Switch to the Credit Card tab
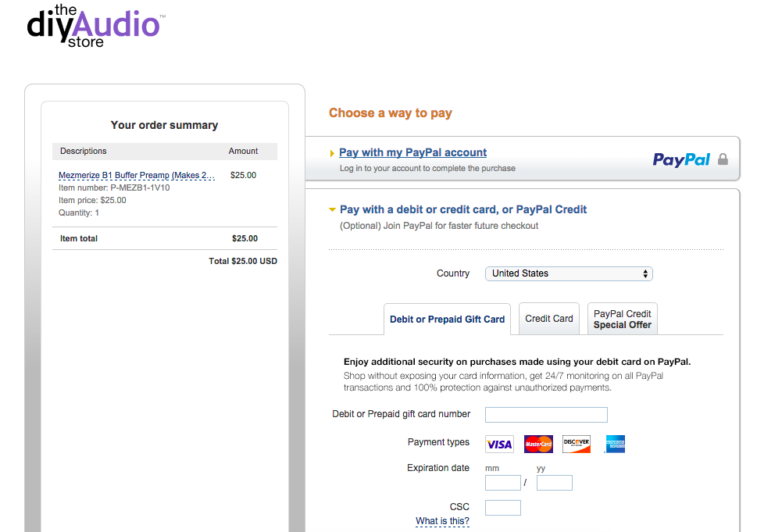The image size is (782, 532). (549, 319)
